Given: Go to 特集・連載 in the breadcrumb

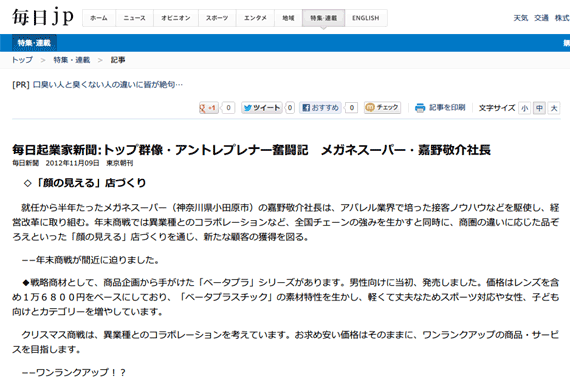Looking at the screenshot, I should (x=72, y=60).
